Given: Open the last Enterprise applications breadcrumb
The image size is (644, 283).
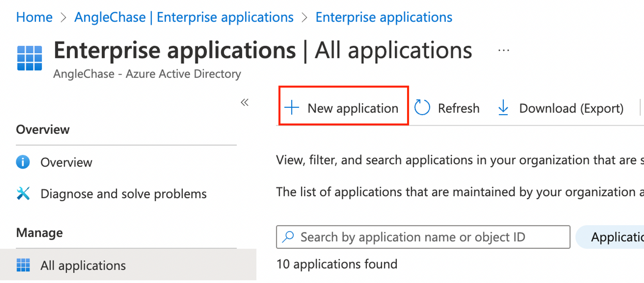Looking at the screenshot, I should click(384, 17).
